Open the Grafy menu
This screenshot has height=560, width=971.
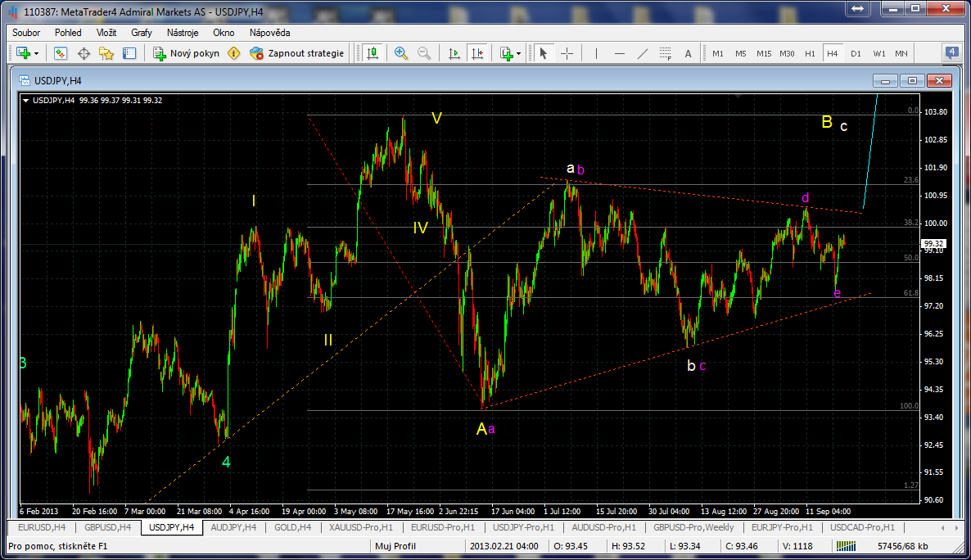pyautogui.click(x=142, y=33)
